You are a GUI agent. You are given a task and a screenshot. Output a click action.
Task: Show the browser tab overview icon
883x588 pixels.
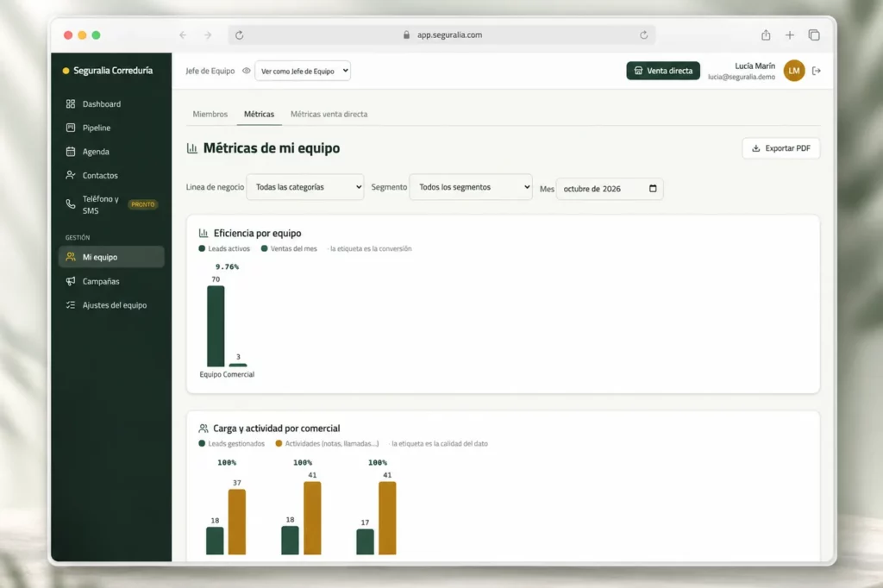point(814,35)
